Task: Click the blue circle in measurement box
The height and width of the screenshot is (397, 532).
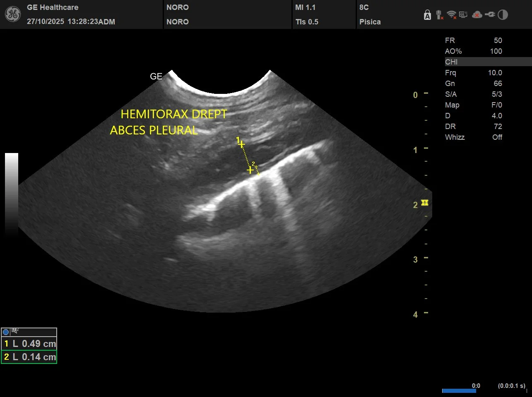Action: pyautogui.click(x=6, y=332)
